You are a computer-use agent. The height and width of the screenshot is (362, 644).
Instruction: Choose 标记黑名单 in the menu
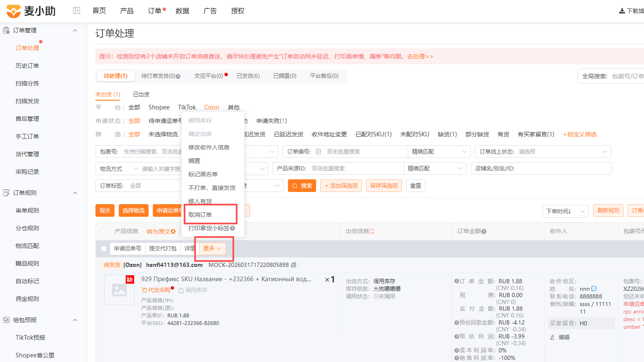203,174
